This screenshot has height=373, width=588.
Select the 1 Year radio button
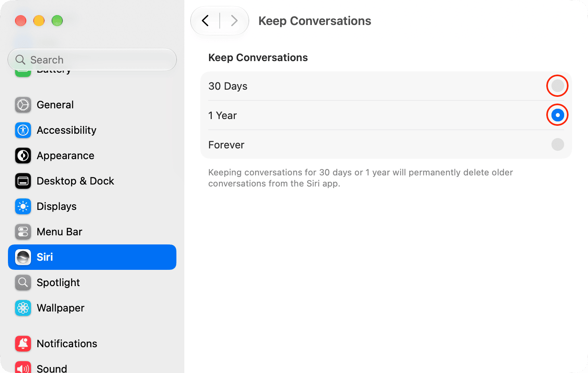click(557, 115)
